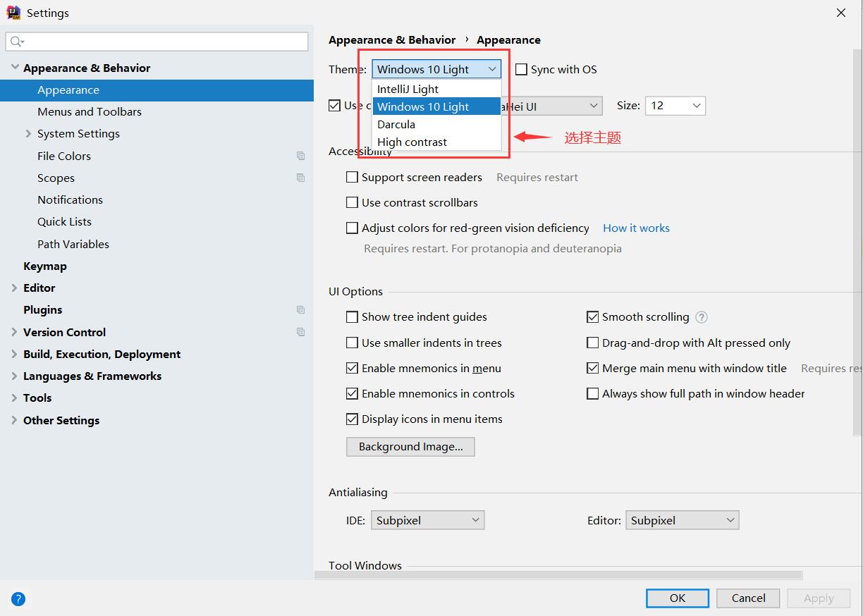
Task: Disable Enable mnemonics in controls
Action: 352,393
